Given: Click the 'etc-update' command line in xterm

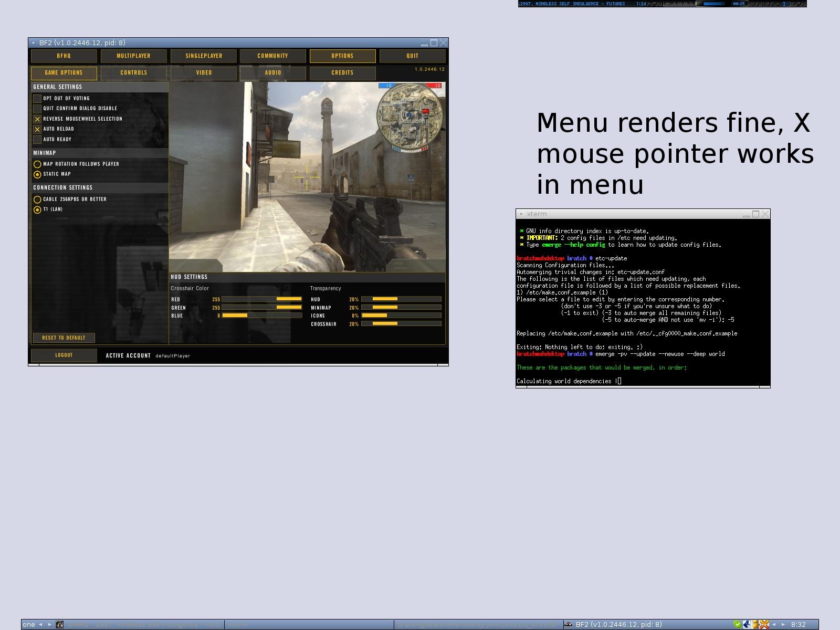Looking at the screenshot, I should (611, 259).
